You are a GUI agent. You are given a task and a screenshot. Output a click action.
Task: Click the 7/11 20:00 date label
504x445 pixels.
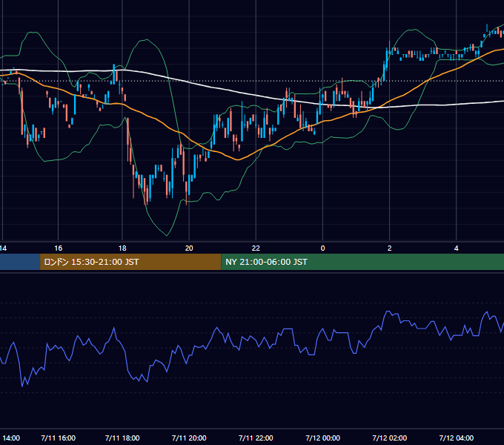click(189, 438)
